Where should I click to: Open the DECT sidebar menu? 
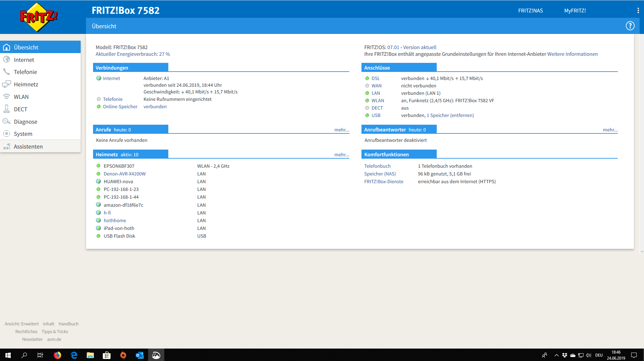coord(40,109)
